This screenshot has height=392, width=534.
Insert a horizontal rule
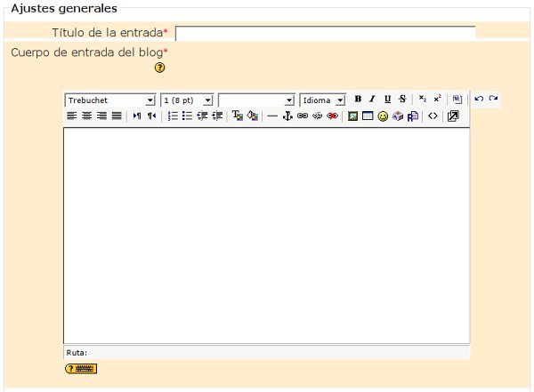pyautogui.click(x=272, y=116)
